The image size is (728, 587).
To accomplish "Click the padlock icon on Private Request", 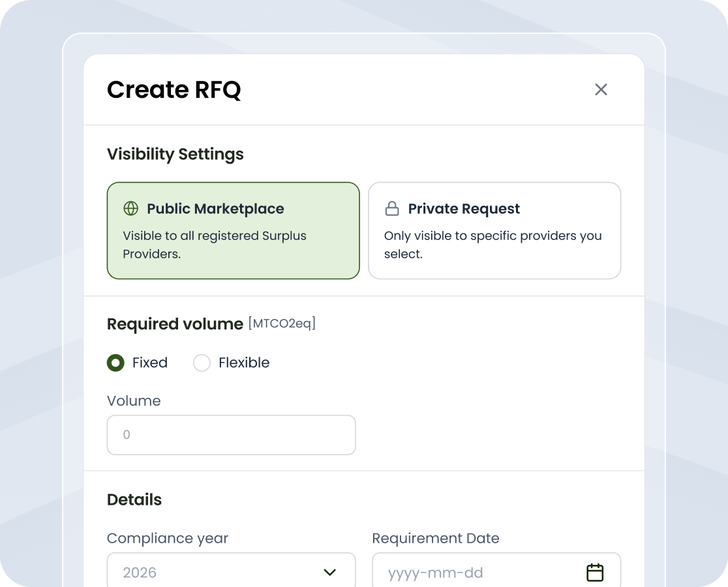I will coord(392,209).
